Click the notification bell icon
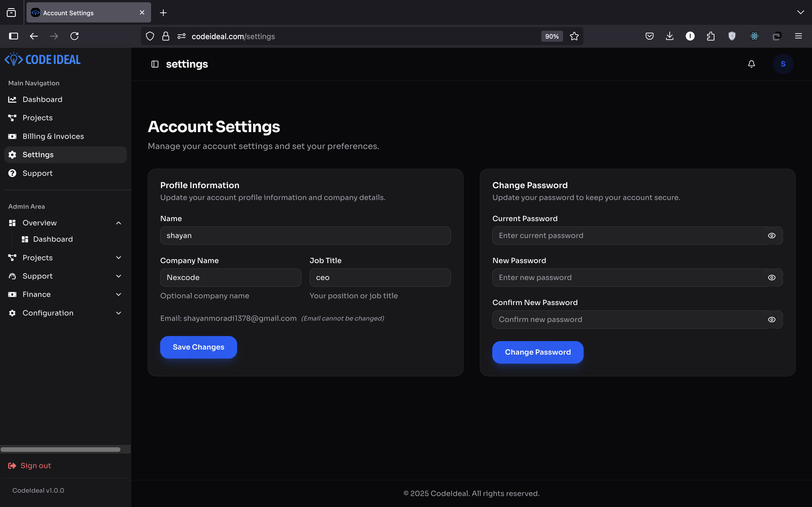 click(x=751, y=64)
